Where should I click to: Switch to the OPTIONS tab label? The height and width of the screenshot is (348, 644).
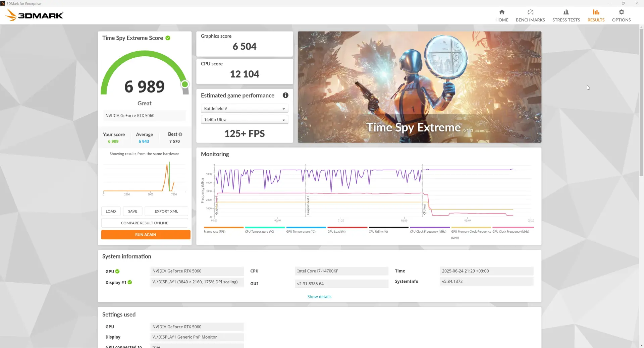[622, 20]
